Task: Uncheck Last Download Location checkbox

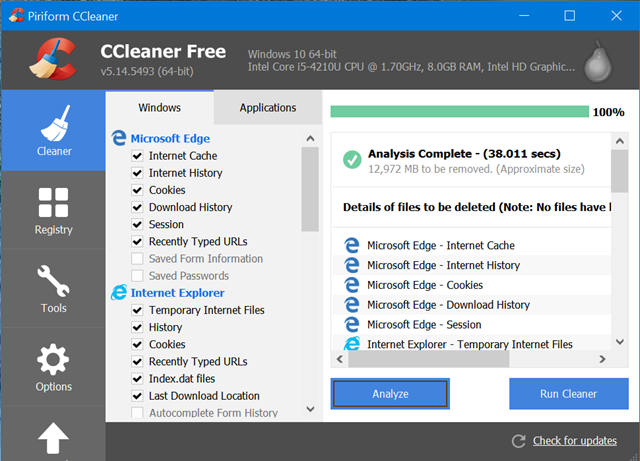Action: click(x=137, y=396)
